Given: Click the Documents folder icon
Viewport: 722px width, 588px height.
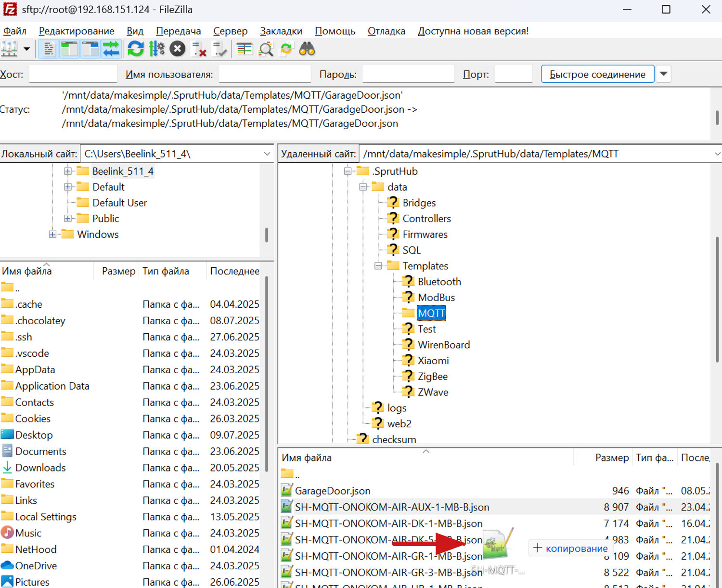Looking at the screenshot, I should point(7,451).
